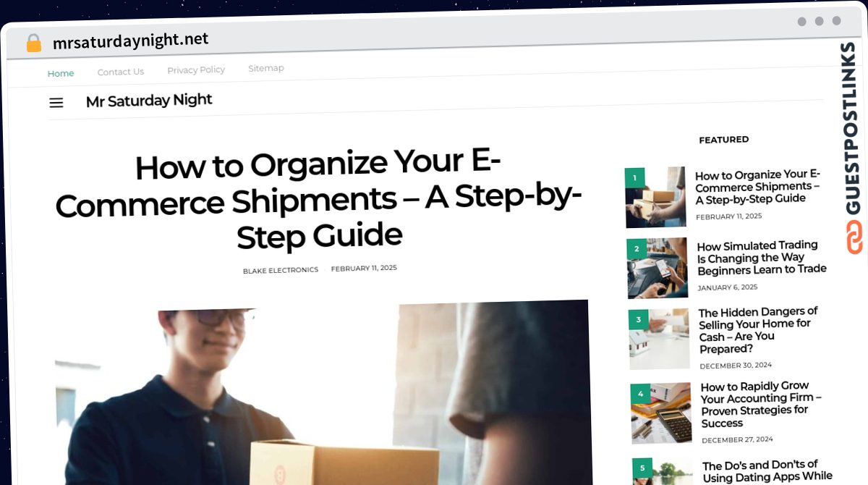This screenshot has width=868, height=485.
Task: Go to the Contact Us page
Action: point(121,72)
